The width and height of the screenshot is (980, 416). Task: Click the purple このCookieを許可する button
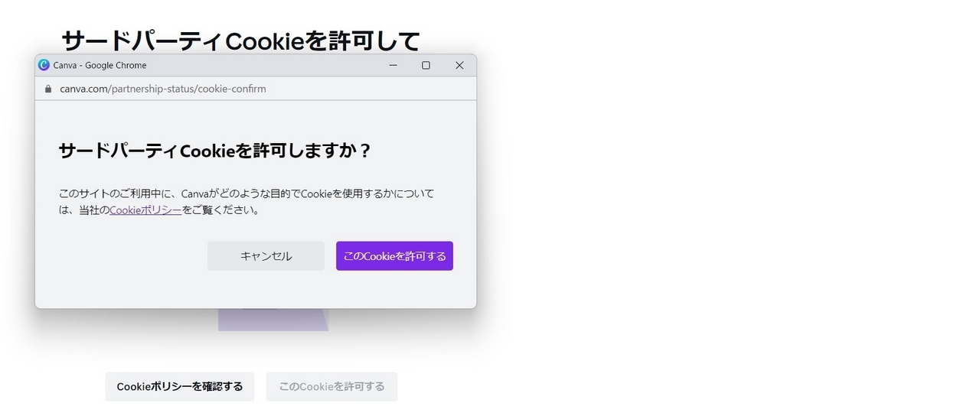click(394, 256)
